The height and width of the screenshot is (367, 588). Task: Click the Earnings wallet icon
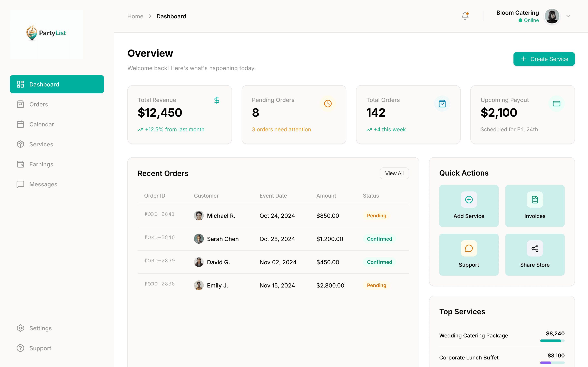pos(20,164)
